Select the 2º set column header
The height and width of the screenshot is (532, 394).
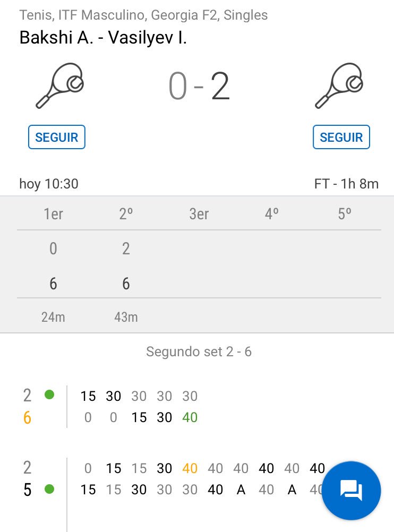[126, 214]
